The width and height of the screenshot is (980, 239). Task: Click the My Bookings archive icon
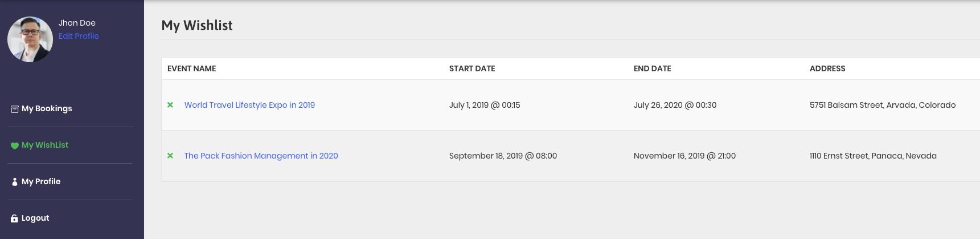tap(15, 109)
